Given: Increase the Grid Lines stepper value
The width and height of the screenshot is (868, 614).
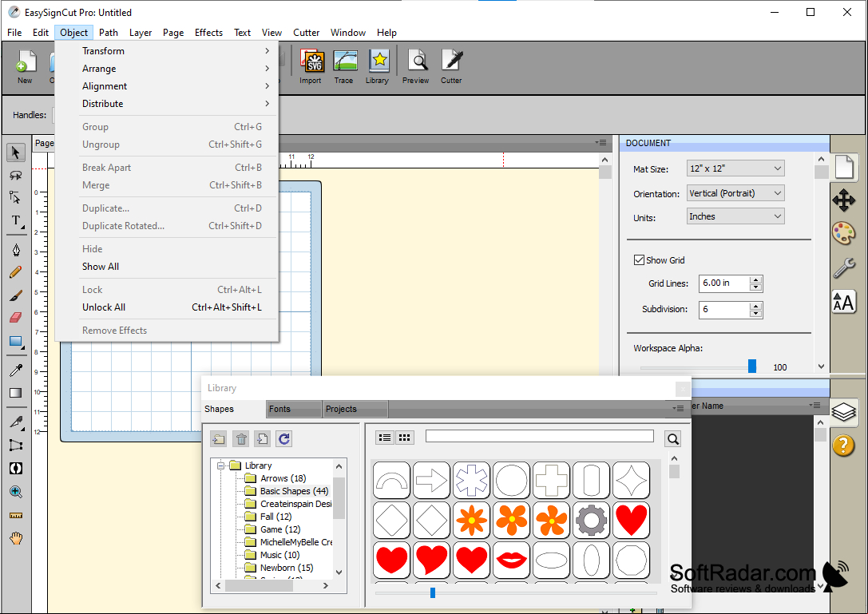Looking at the screenshot, I should [755, 279].
